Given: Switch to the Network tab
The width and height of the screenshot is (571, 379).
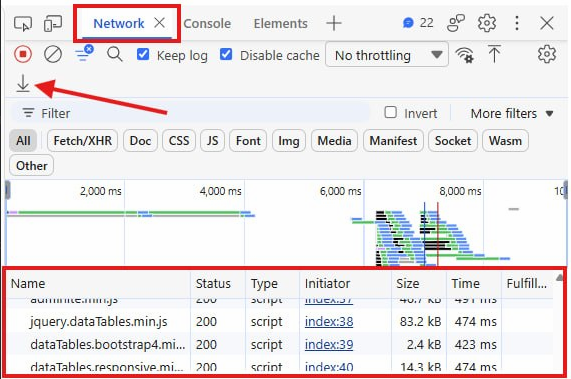Looking at the screenshot, I should pos(119,24).
